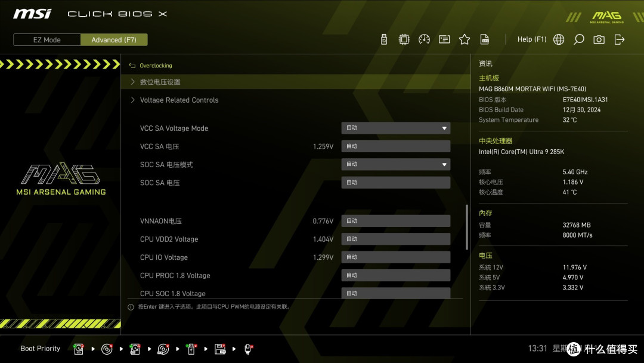Screen dimensions: 644x363
Task: Expand Voltage Related Controls submenu
Action: click(x=296, y=100)
